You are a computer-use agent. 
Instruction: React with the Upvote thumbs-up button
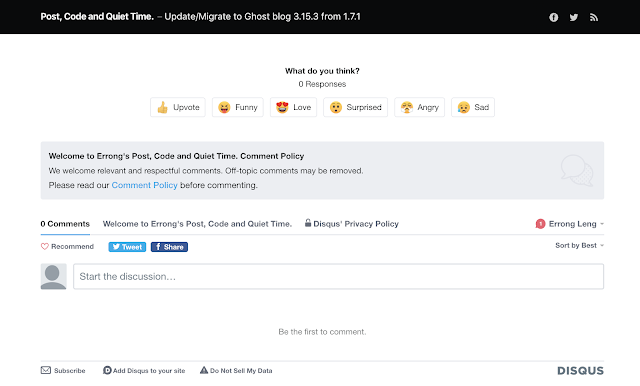(x=178, y=107)
